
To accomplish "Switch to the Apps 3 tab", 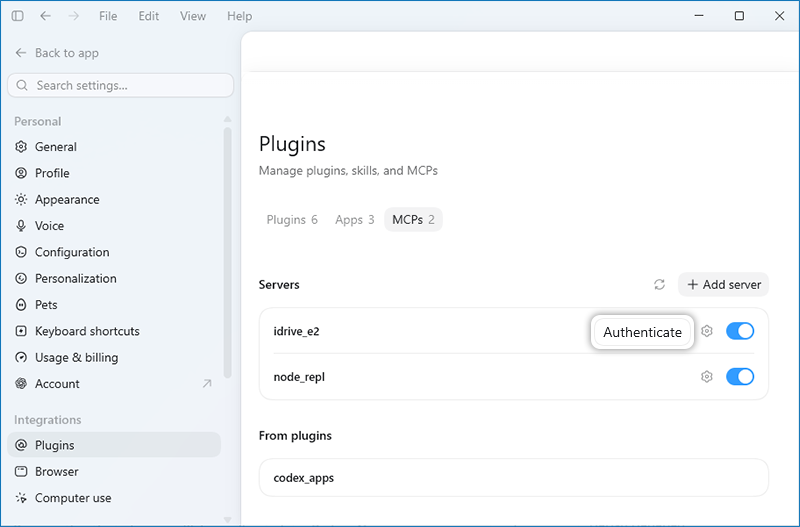I will (x=355, y=220).
